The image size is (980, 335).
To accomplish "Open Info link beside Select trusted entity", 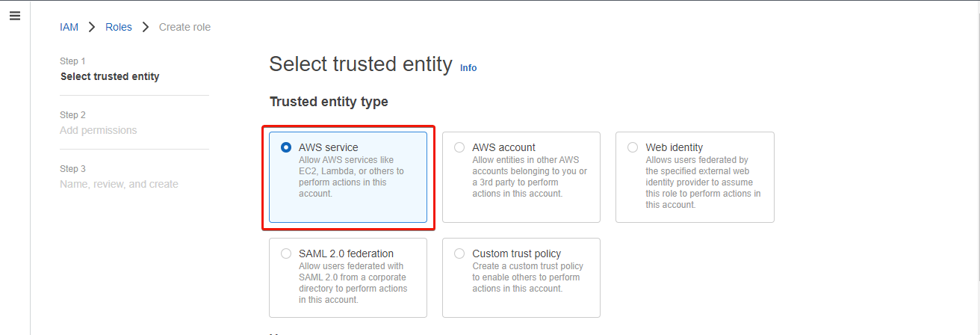I will tap(468, 68).
